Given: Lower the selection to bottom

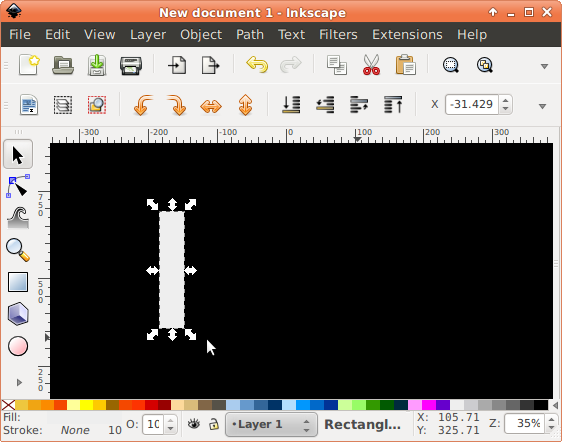Looking at the screenshot, I should 291,104.
